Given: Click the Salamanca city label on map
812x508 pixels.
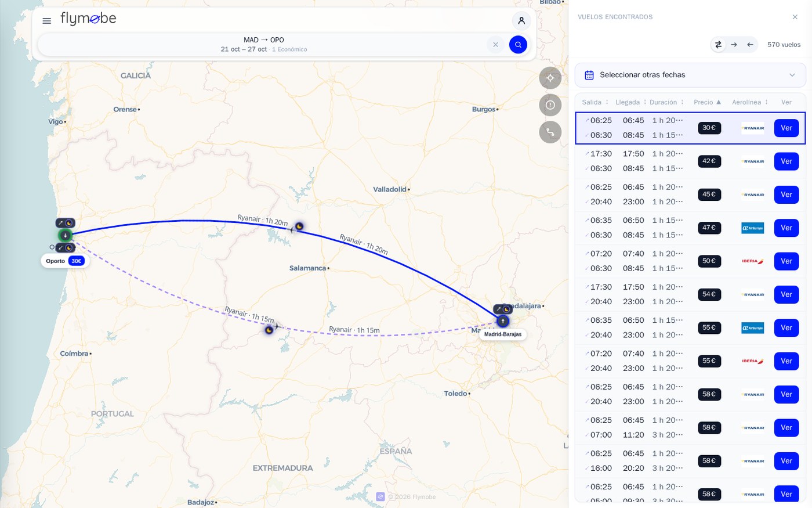Looking at the screenshot, I should coord(308,268).
